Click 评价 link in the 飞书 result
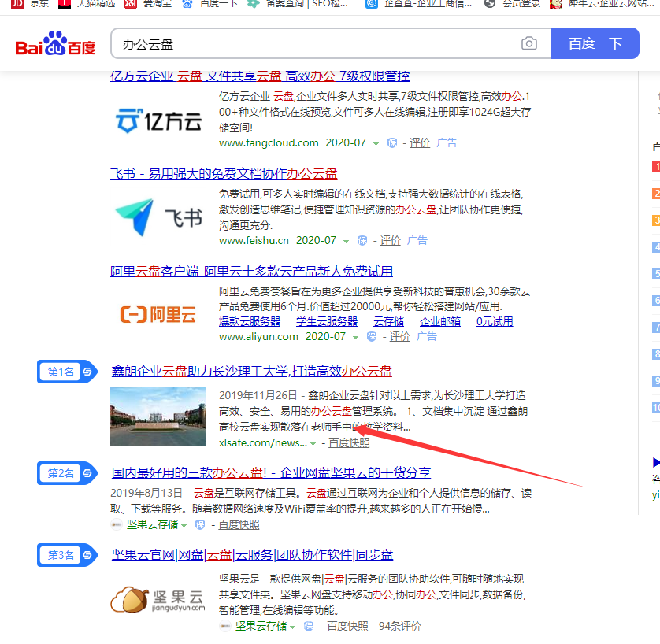This screenshot has width=660, height=644. 390,241
